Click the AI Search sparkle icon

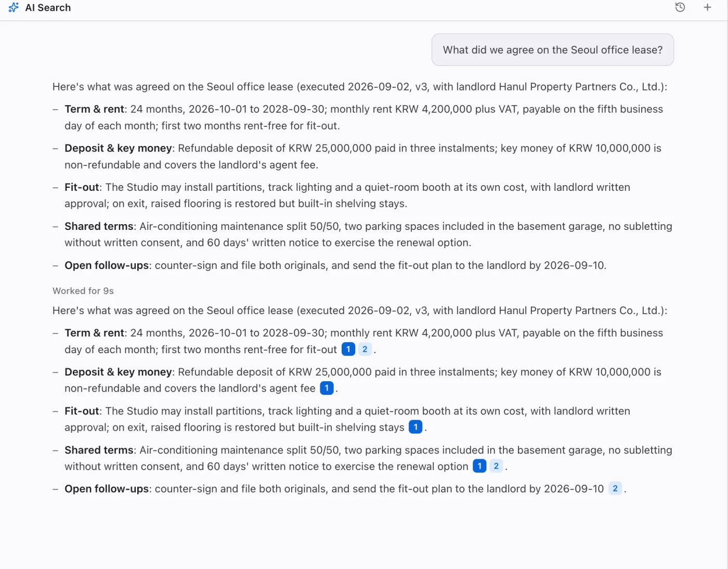(x=14, y=7)
